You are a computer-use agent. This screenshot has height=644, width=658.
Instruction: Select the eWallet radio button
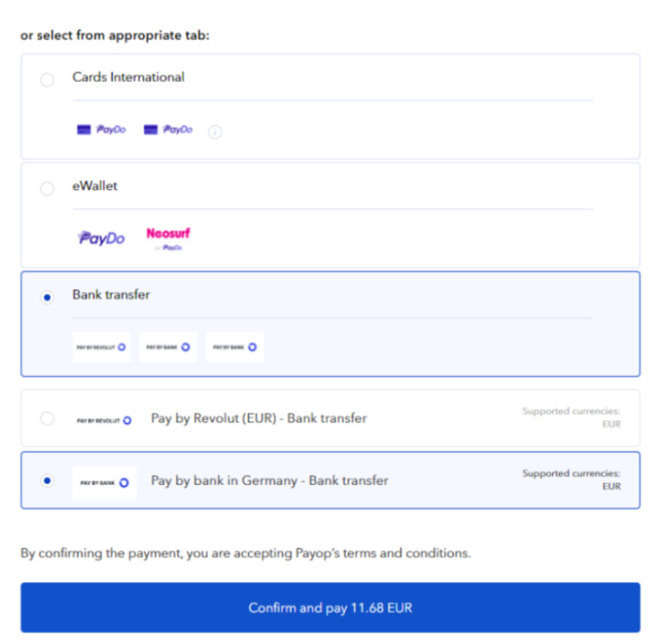point(47,189)
